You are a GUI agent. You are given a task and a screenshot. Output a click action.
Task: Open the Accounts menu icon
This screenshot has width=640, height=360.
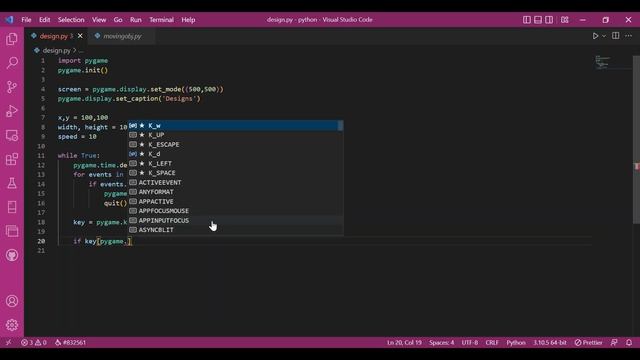coord(12,301)
